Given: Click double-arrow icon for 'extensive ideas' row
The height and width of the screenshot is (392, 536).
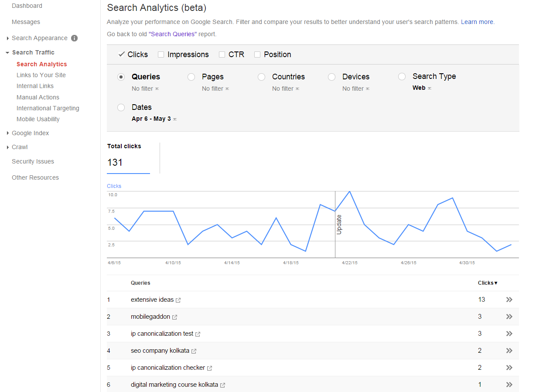Looking at the screenshot, I should (x=509, y=300).
